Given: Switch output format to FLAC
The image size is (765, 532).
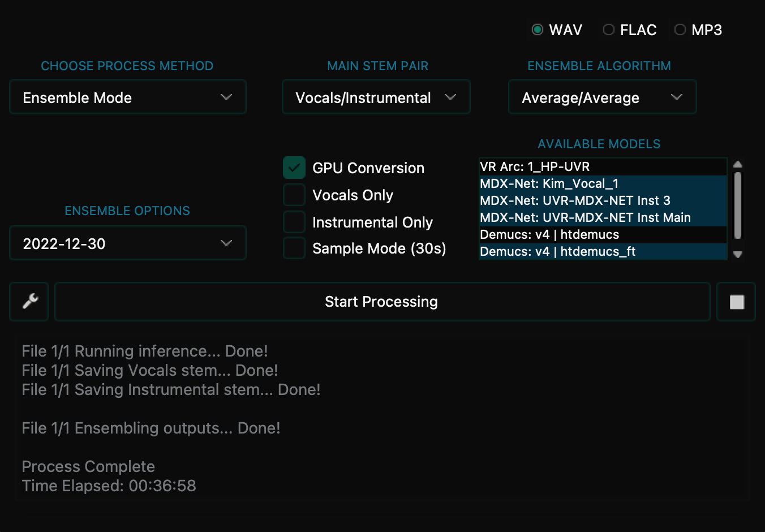Looking at the screenshot, I should coord(609,29).
